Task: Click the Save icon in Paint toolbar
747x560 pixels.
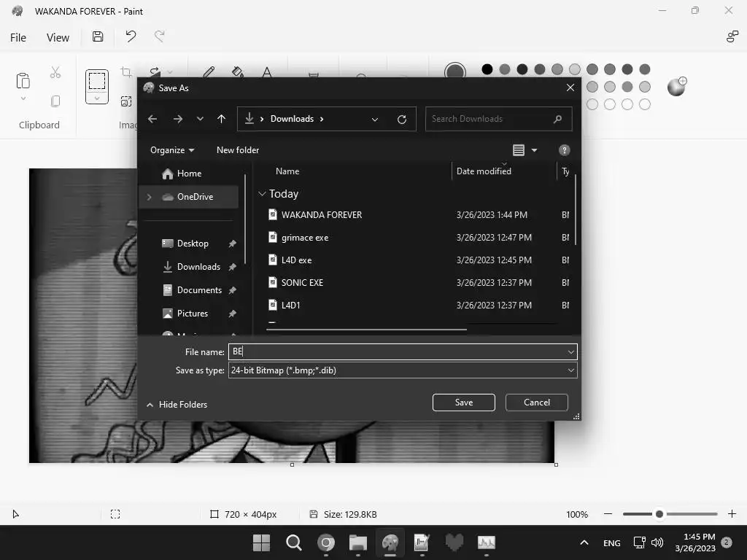Action: point(98,36)
